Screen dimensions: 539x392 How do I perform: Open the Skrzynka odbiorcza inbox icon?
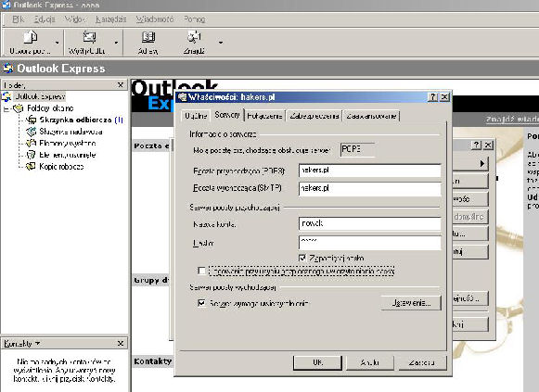coord(31,120)
